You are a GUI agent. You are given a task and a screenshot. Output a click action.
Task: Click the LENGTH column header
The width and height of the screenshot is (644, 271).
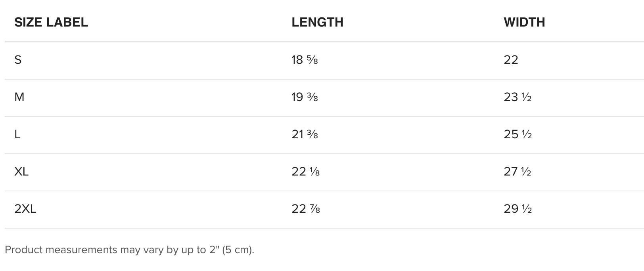tap(317, 22)
